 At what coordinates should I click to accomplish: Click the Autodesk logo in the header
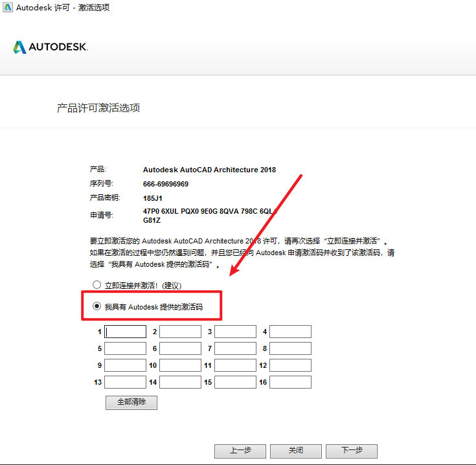tap(50, 47)
